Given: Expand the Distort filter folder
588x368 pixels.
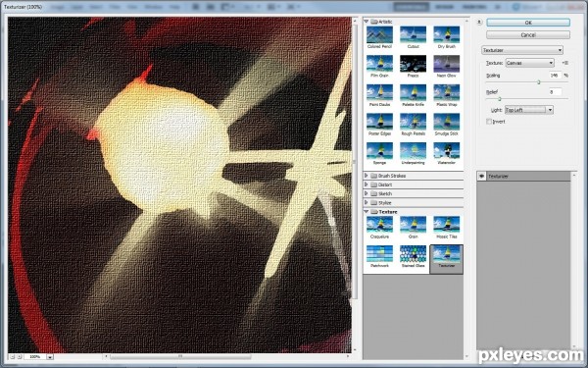Looking at the screenshot, I should pyautogui.click(x=366, y=184).
